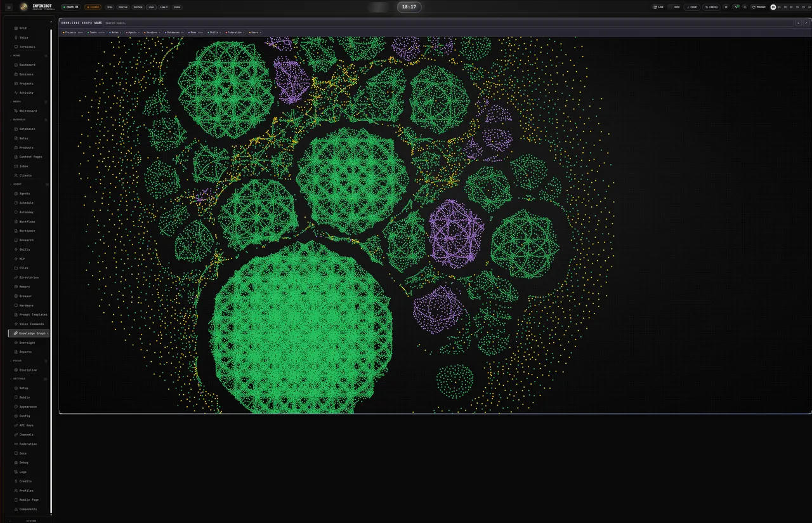Click the Activity pulse icon in sidebar
Image resolution: width=812 pixels, height=523 pixels.
coord(15,93)
